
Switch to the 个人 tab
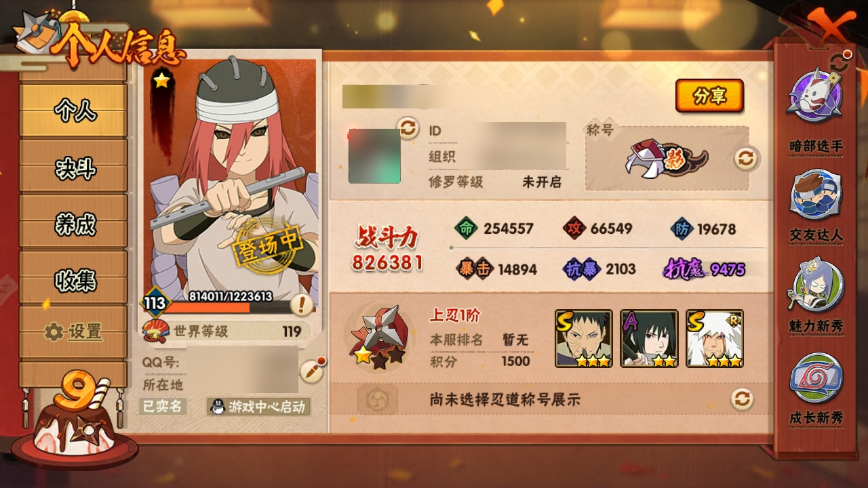click(73, 110)
